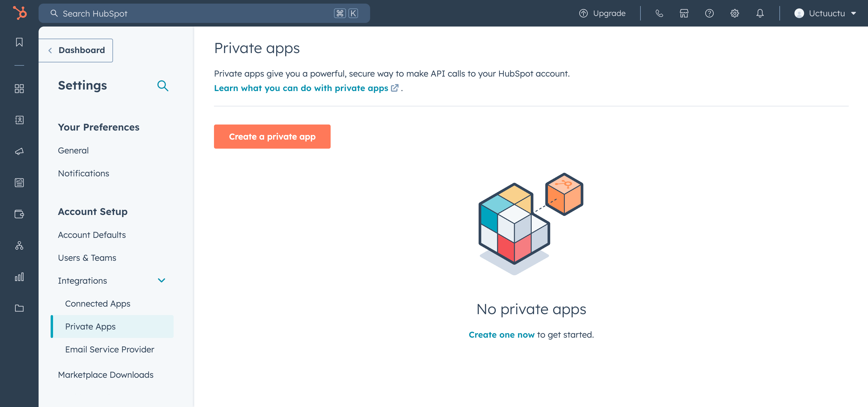Open the Marketplace storefront icon

click(684, 13)
